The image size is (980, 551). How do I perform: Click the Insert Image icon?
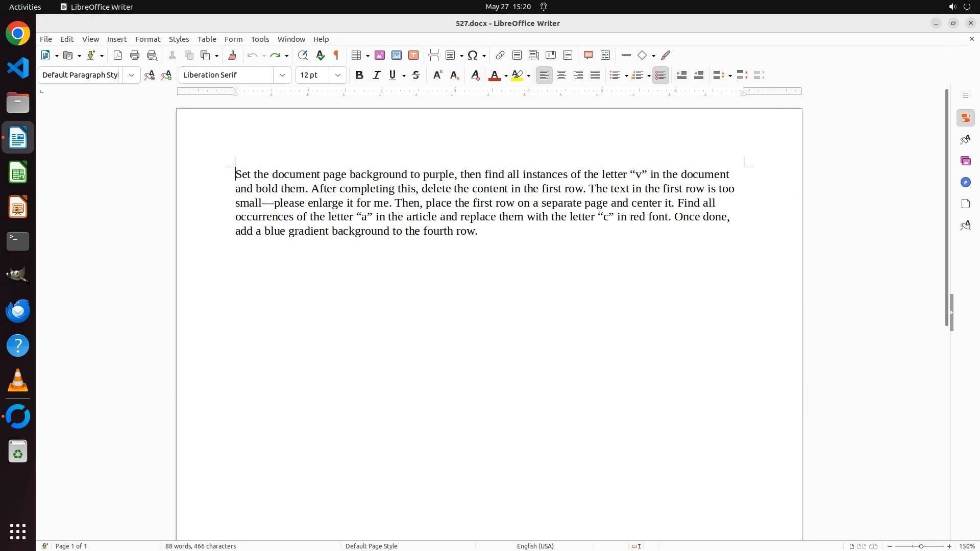click(x=380, y=55)
